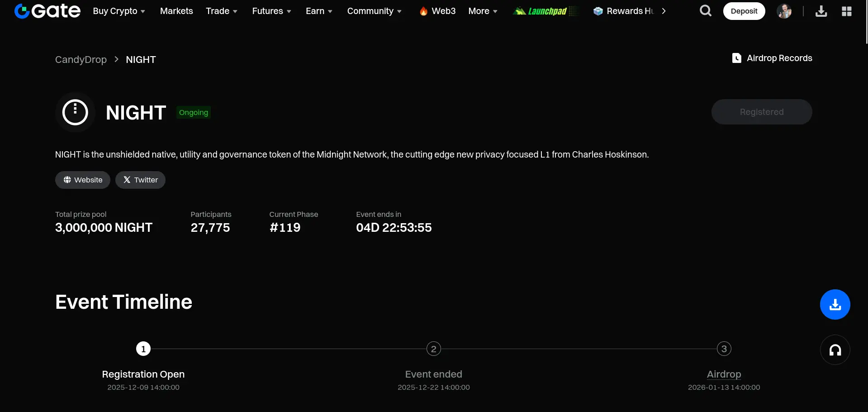868x412 pixels.
Task: Click the breadcrumb separator arrow
Action: 116,59
